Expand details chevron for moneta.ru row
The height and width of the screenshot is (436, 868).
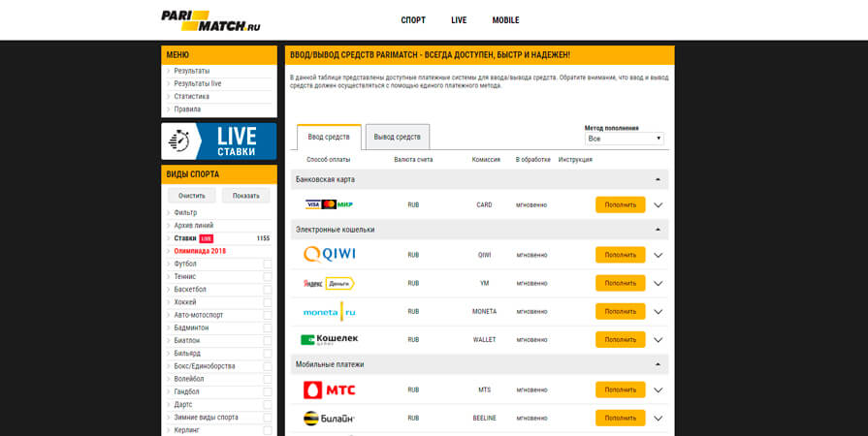(659, 312)
